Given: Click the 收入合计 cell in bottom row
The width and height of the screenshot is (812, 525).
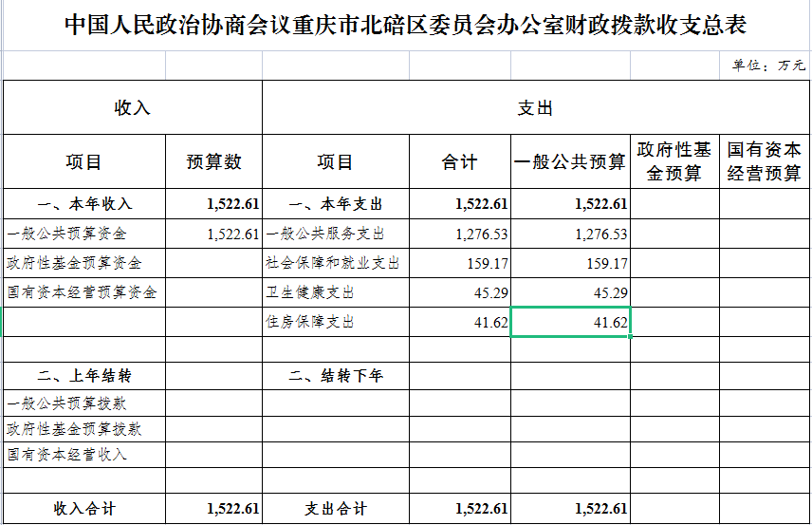Looking at the screenshot, I should pyautogui.click(x=84, y=509).
